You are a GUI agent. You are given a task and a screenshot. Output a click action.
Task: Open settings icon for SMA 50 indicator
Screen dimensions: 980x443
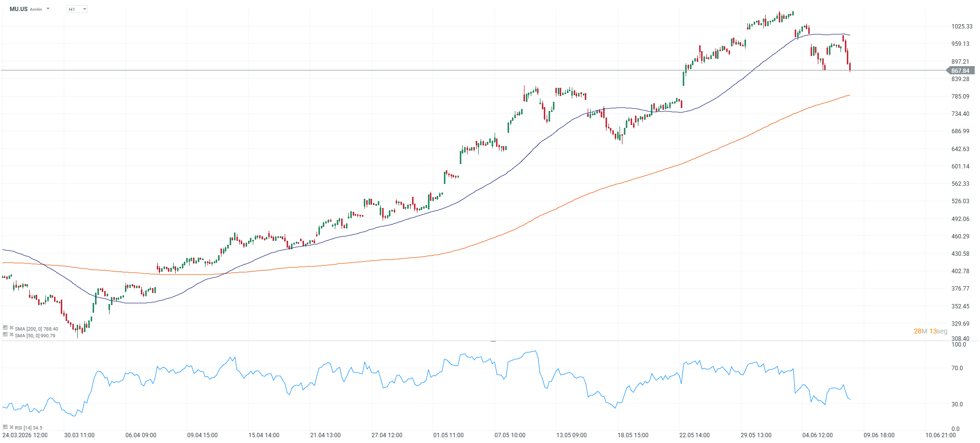pos(5,335)
